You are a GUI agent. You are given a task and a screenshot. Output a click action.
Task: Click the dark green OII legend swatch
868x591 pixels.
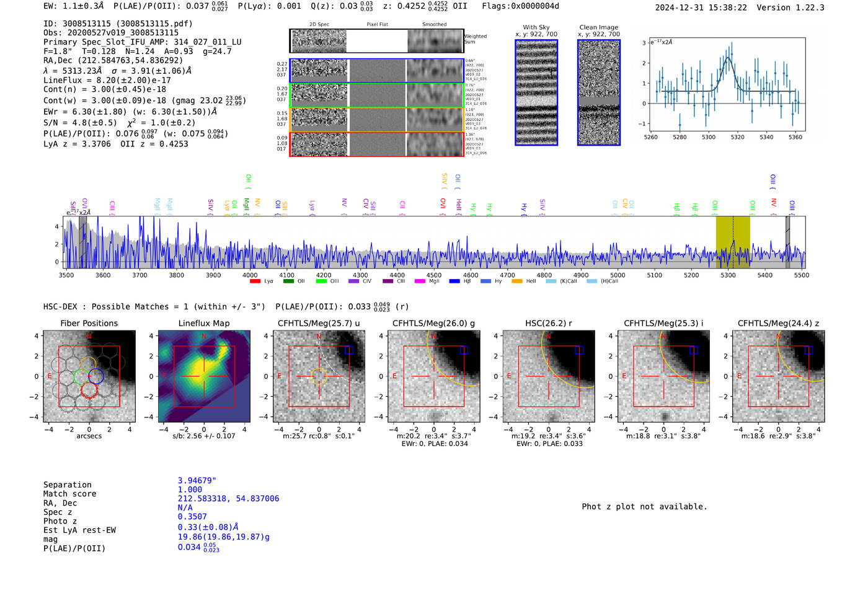(288, 282)
